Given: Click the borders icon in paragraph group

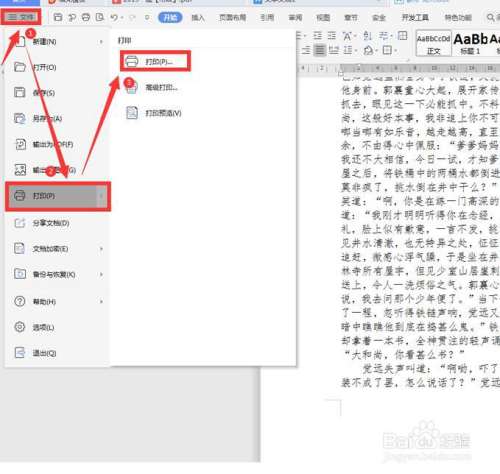Looking at the screenshot, I should [x=387, y=50].
